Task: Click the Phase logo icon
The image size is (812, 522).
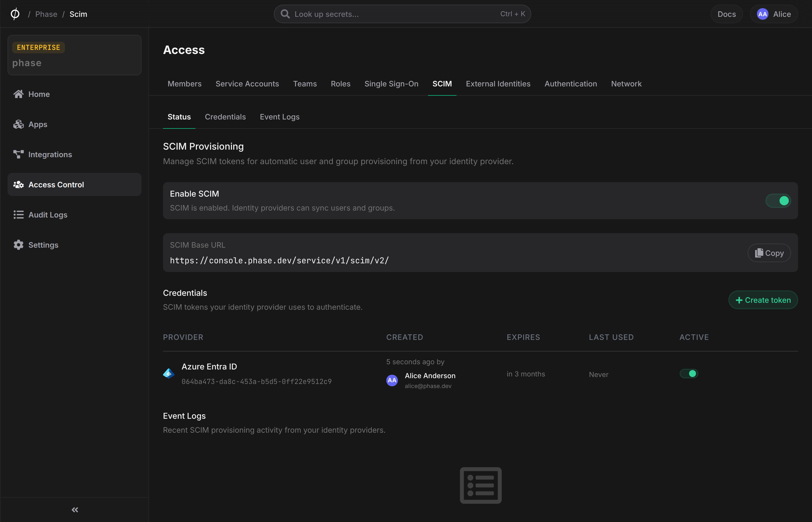Action: (x=15, y=14)
